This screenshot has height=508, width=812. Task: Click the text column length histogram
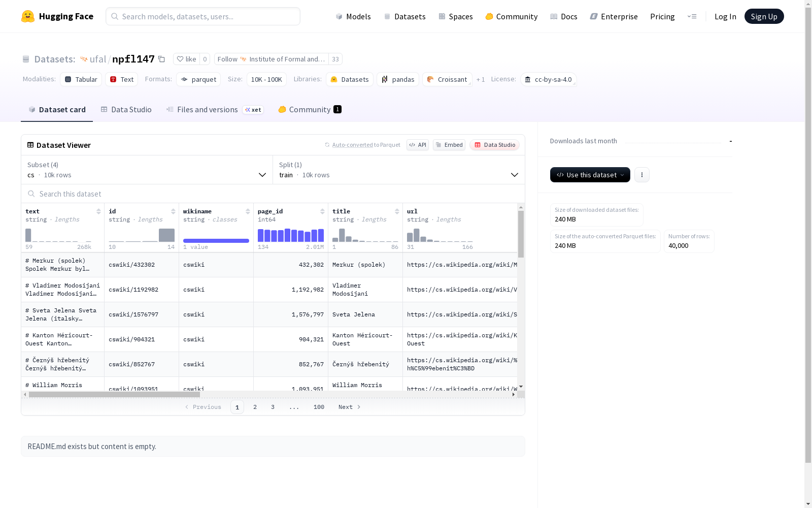coord(58,235)
